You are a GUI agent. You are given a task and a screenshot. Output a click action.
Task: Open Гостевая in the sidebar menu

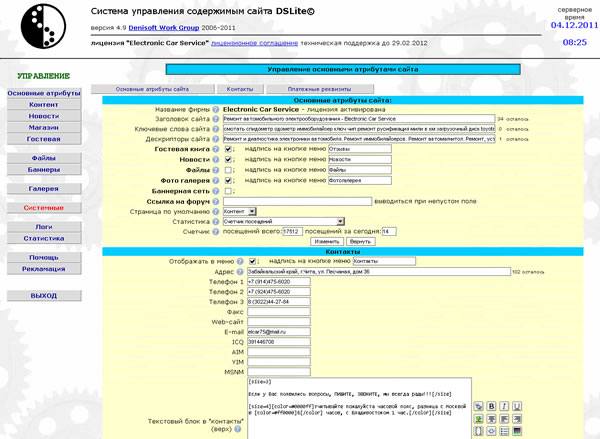44,139
